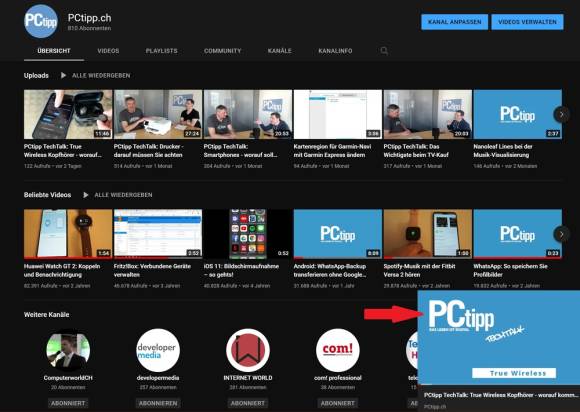Screen dimensions: 580x412
Task: Play all Uploads via play triangle icon
Action: [x=63, y=75]
